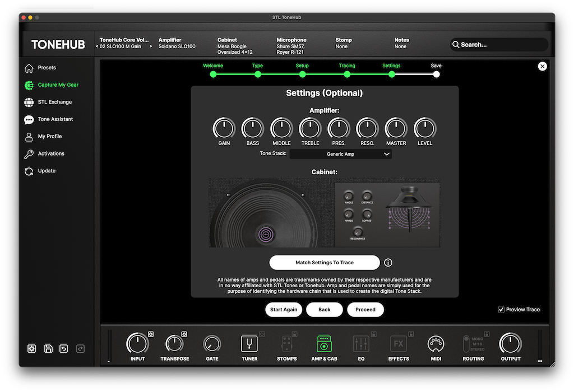The height and width of the screenshot is (392, 574).
Task: Toggle the Mono/Stereo routing switch
Action: tap(466, 344)
